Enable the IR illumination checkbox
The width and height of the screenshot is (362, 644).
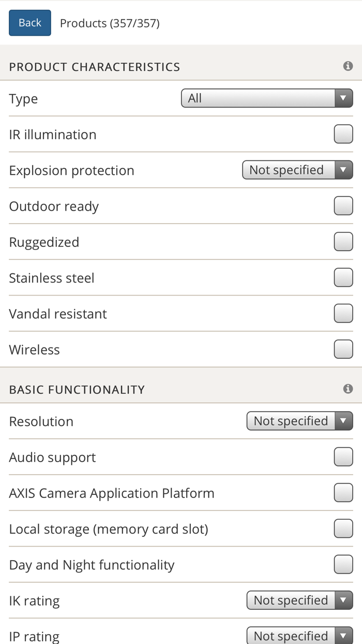(x=344, y=134)
